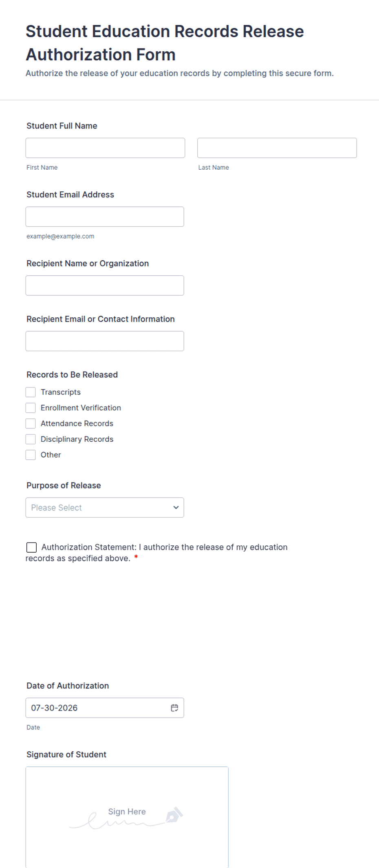The width and height of the screenshot is (379, 868).
Task: Click the Student Email Address field
Action: click(105, 217)
